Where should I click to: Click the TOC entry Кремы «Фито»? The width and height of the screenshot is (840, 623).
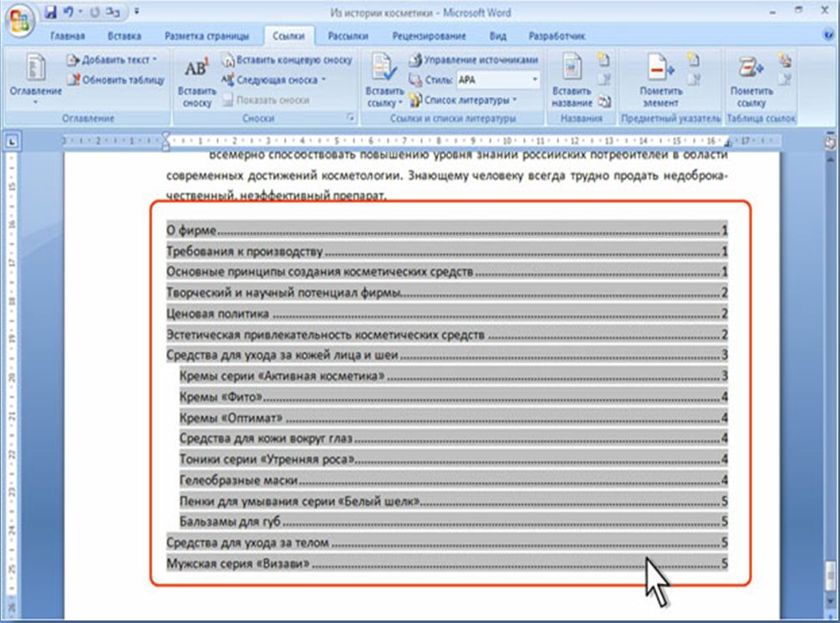(453, 396)
